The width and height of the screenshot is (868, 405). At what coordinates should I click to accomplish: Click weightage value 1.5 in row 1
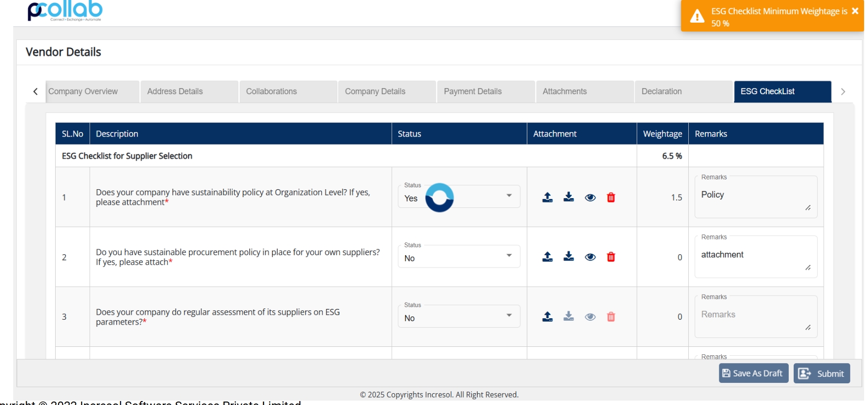pyautogui.click(x=676, y=198)
